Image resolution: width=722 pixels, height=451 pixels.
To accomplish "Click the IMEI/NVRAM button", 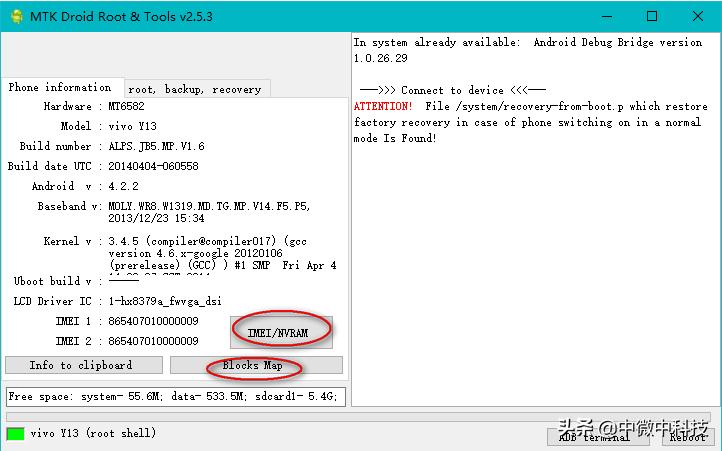I will click(281, 332).
